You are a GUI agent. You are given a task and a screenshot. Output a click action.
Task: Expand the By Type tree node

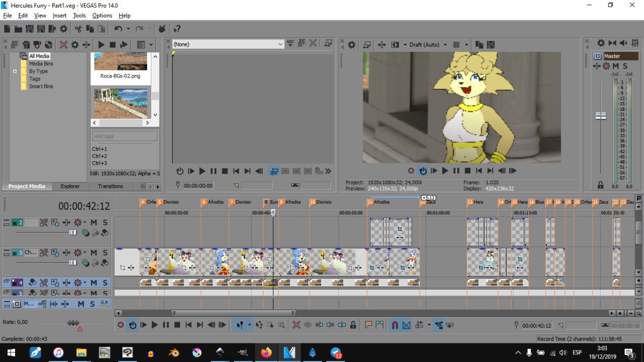[15, 71]
